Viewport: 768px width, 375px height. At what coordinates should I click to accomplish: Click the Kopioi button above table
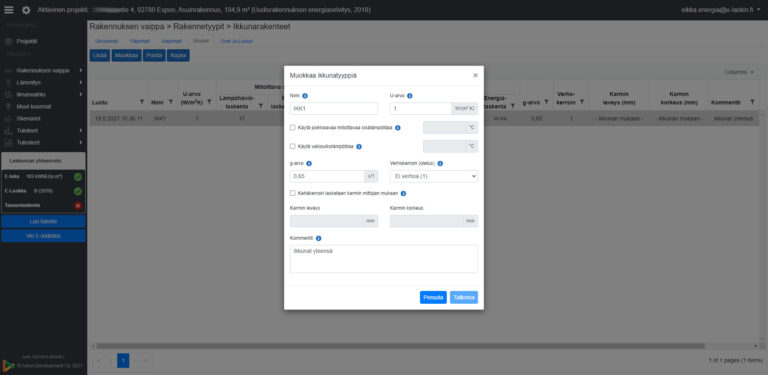(178, 55)
